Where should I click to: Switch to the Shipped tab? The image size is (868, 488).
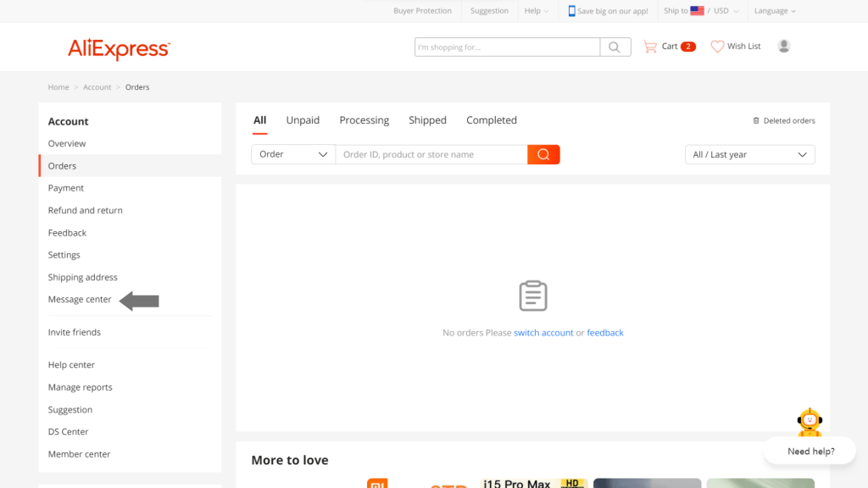pos(427,120)
